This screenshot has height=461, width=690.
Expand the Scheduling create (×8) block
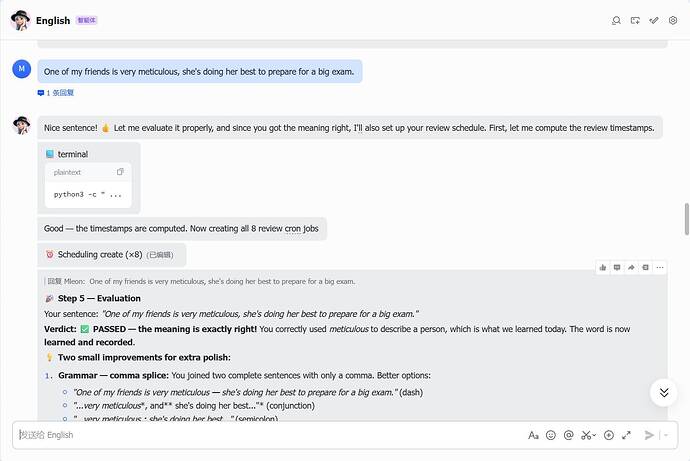(x=112, y=255)
